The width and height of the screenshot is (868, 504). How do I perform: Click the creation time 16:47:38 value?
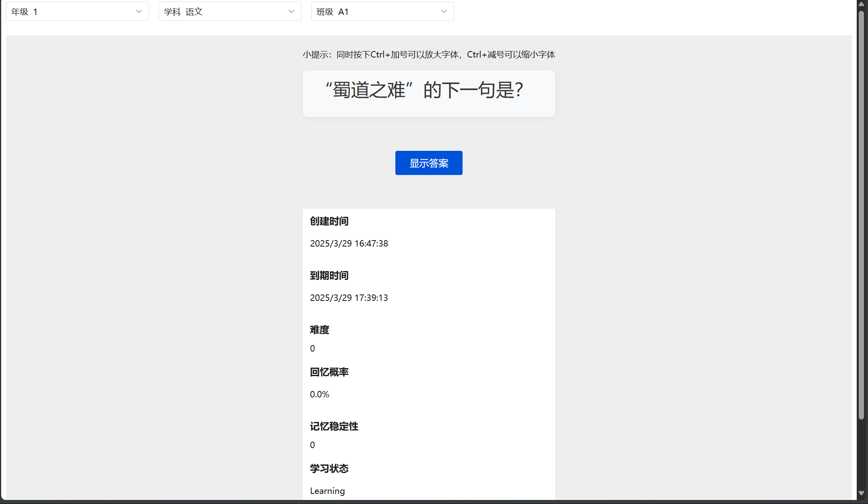(x=349, y=243)
